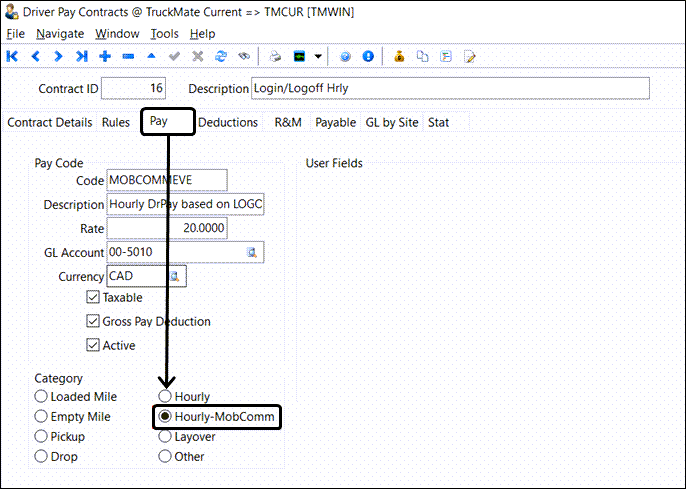Open the Currency lookup button

coord(175,276)
